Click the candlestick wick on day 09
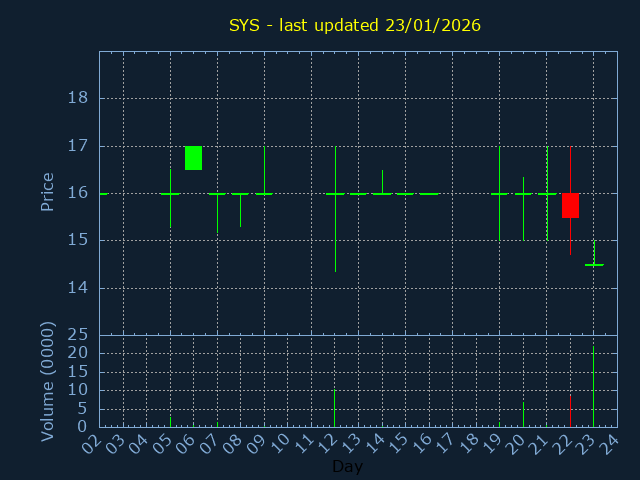The width and height of the screenshot is (640, 480). pos(264,168)
